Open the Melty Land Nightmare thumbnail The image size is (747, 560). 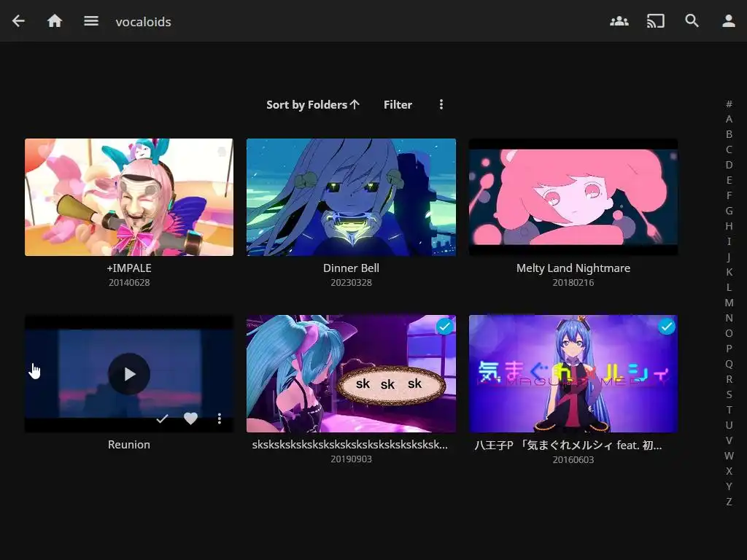(573, 197)
